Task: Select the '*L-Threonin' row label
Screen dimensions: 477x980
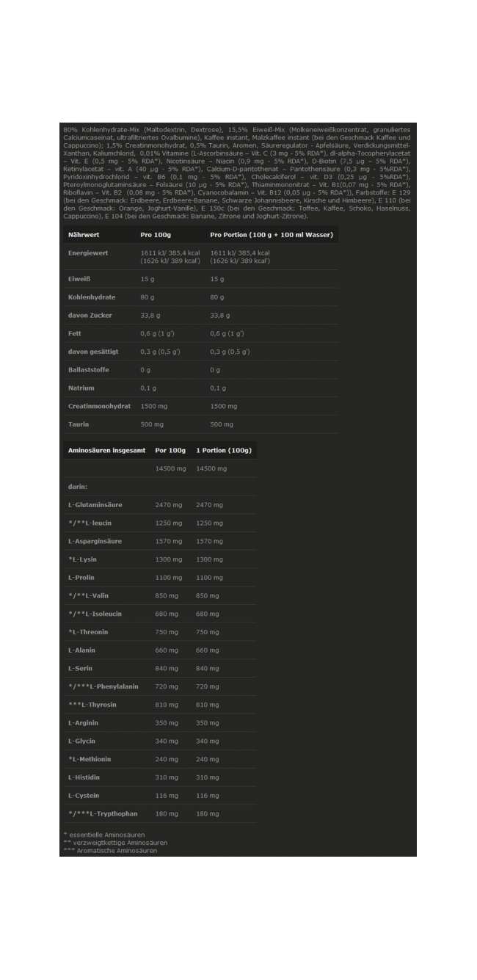Action: [x=88, y=632]
